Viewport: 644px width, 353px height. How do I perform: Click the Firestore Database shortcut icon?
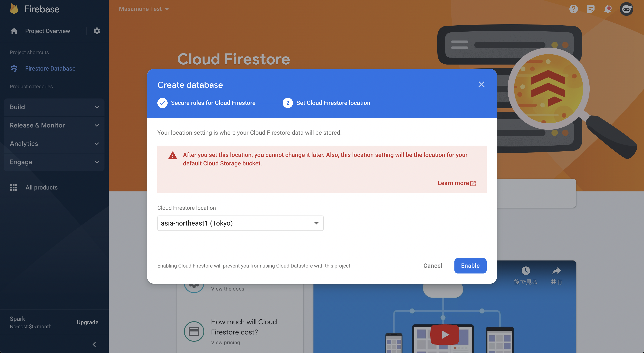(14, 68)
